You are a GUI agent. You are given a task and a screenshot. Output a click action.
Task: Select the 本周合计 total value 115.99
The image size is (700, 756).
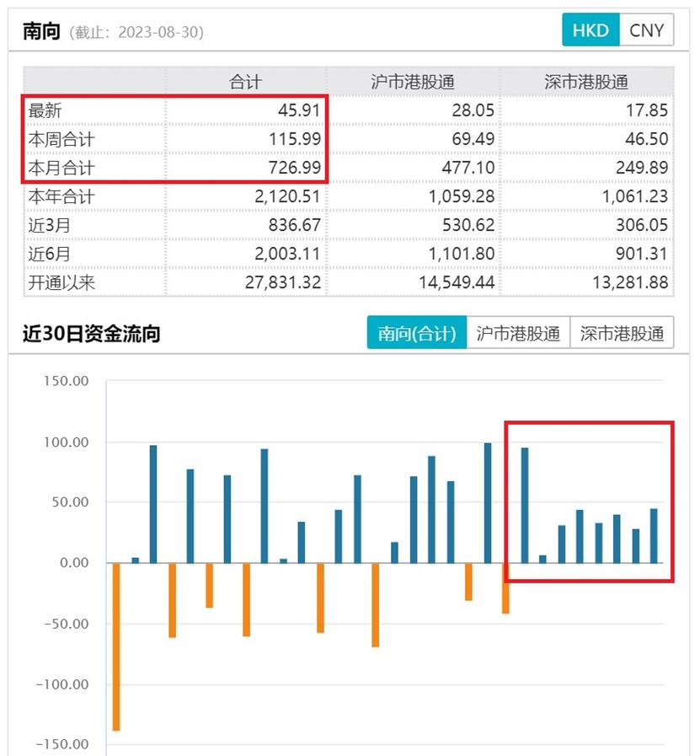click(x=295, y=139)
